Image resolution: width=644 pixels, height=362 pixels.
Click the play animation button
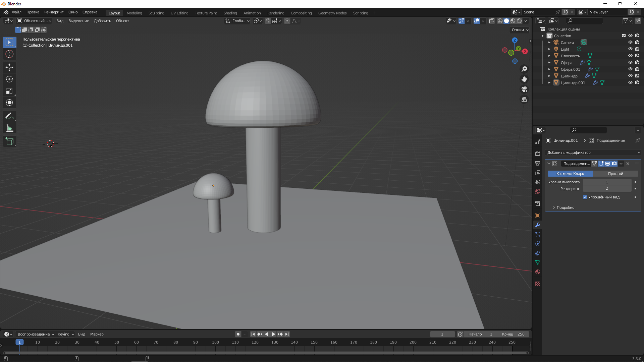(273, 334)
